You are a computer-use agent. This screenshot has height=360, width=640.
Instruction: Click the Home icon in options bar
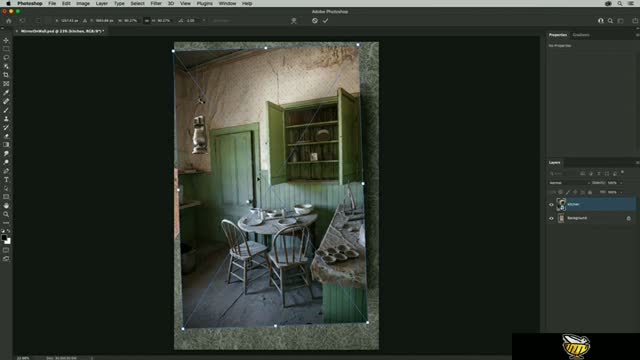point(9,20)
